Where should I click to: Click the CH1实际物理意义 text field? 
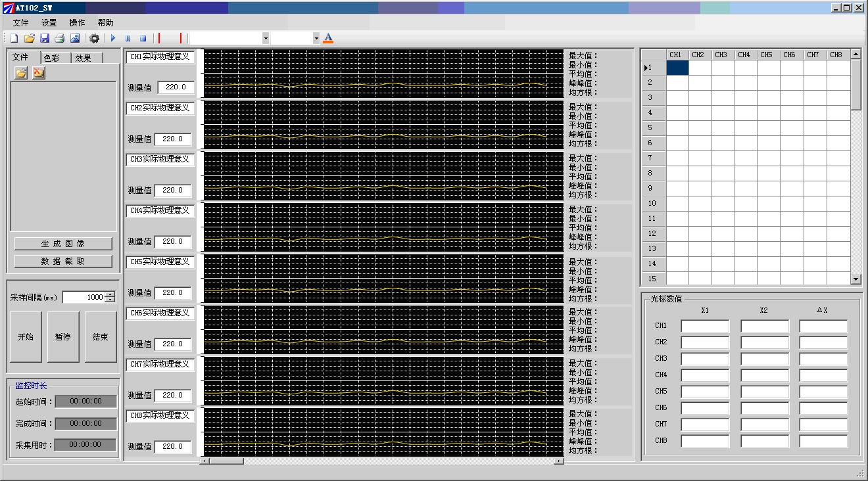tap(160, 57)
